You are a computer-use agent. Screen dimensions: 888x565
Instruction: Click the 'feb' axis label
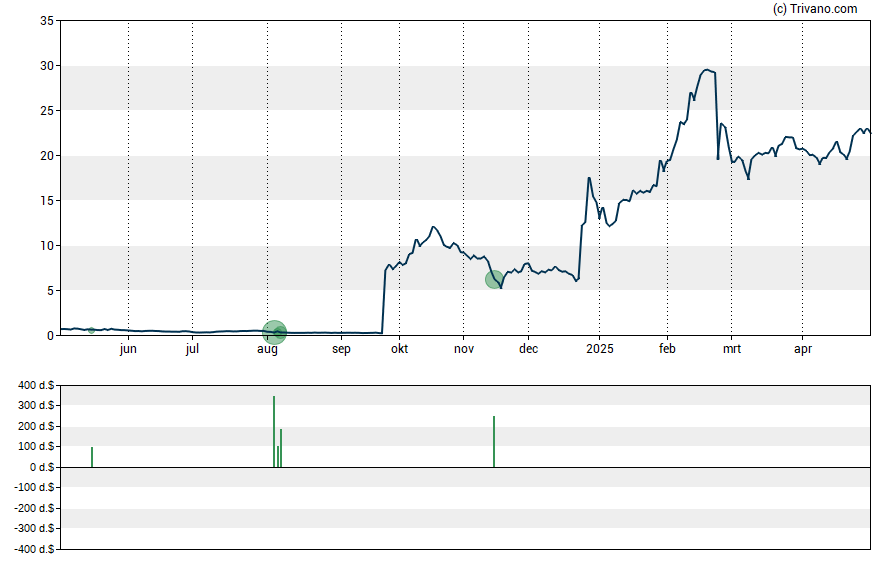pos(667,349)
